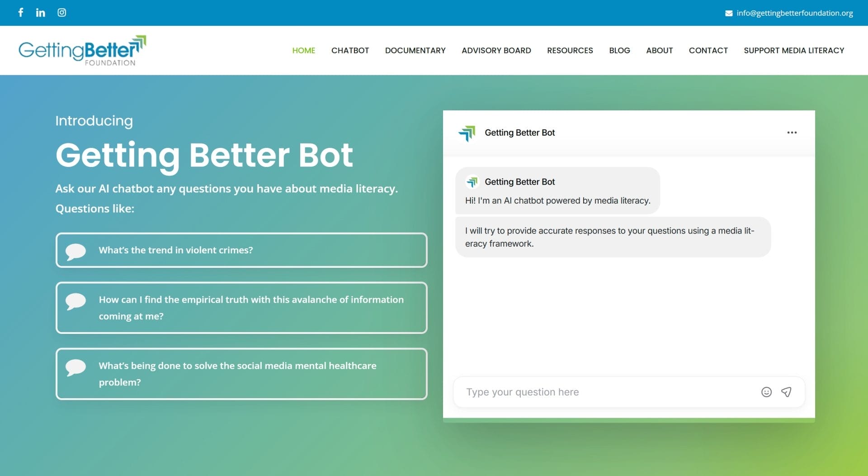
Task: Click the envelope email icon
Action: pyautogui.click(x=729, y=13)
